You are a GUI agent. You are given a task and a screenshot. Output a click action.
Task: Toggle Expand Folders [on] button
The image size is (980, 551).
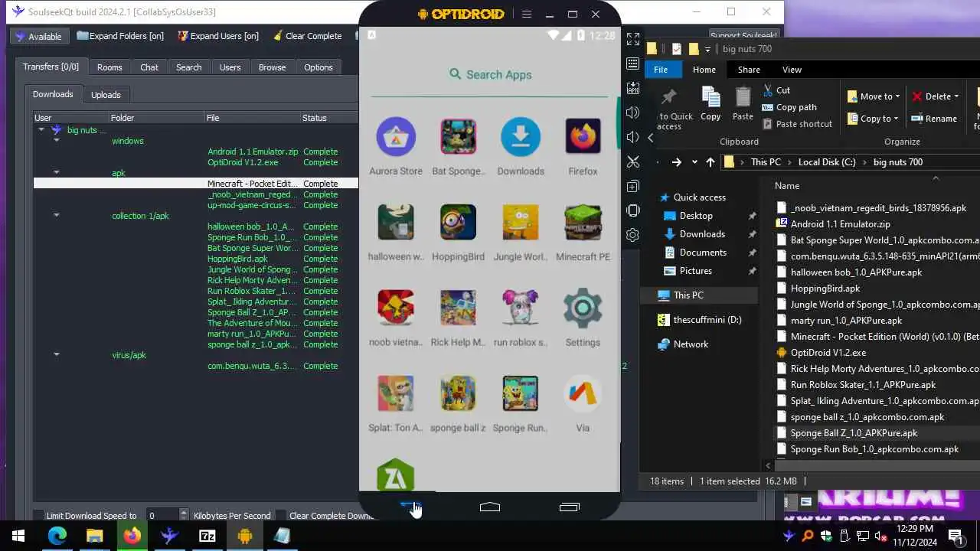[x=119, y=36]
